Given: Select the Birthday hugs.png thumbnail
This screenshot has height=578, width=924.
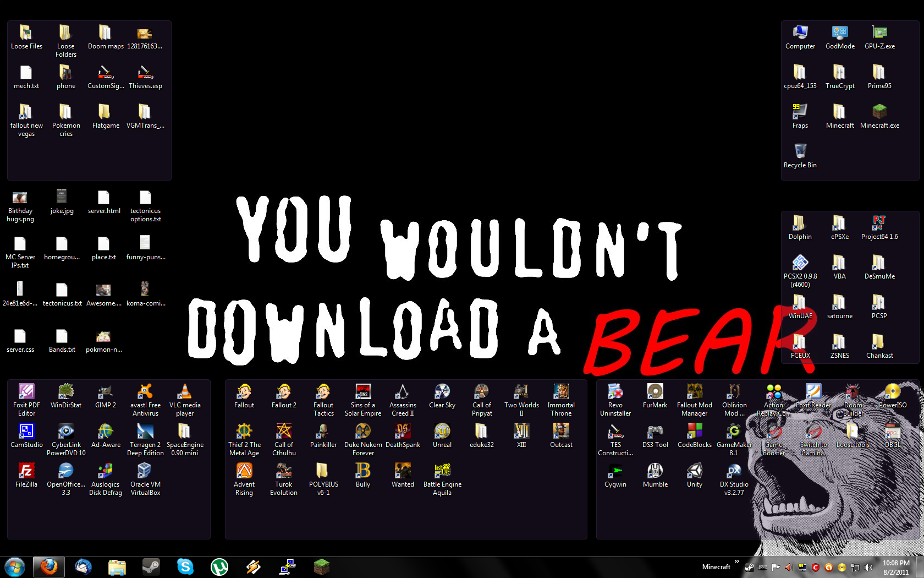Looking at the screenshot, I should [x=20, y=198].
